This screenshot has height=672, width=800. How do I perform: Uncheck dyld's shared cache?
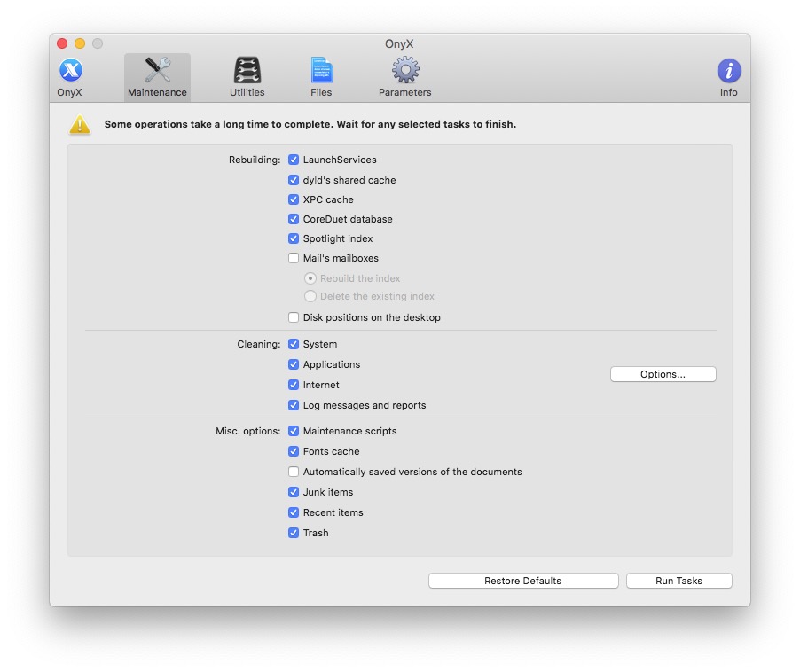tap(294, 180)
